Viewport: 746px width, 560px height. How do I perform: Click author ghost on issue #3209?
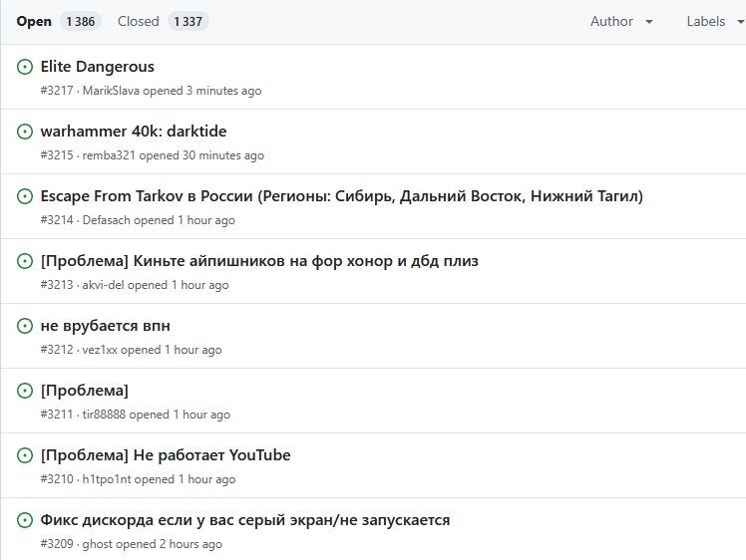[x=98, y=544]
